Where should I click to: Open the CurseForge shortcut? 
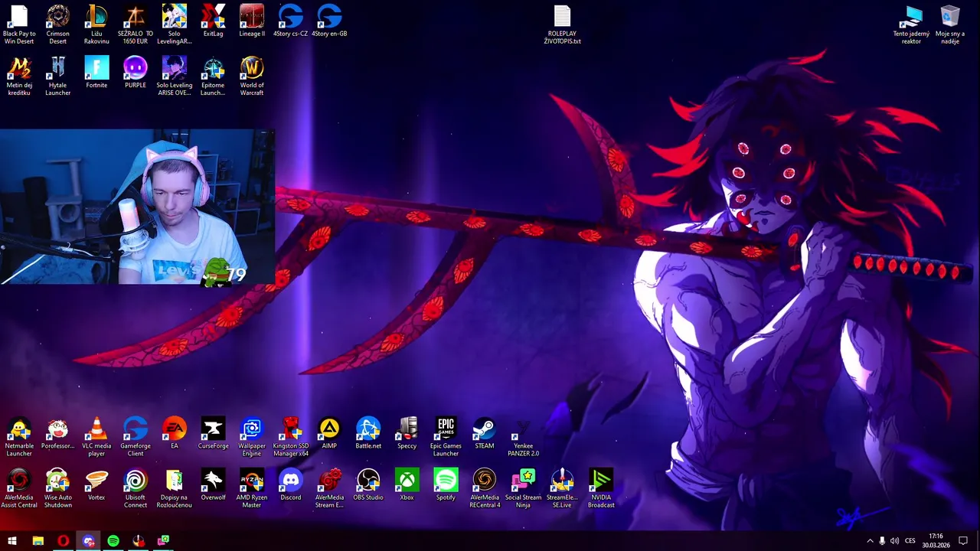[213, 433]
